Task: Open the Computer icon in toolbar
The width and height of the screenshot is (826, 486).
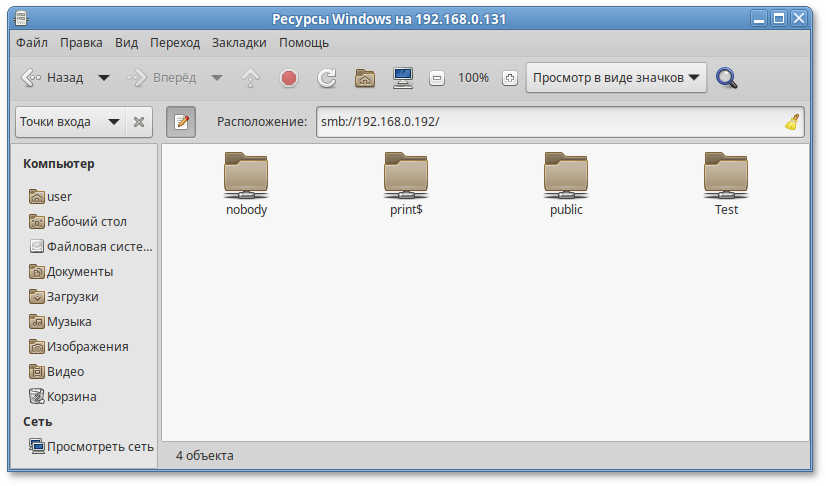Action: click(403, 78)
